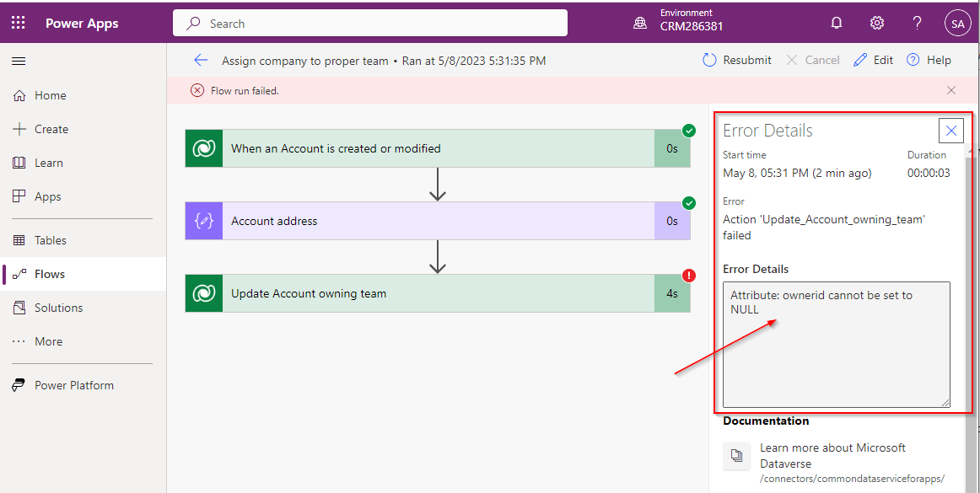Click Edit to modify the flow
Image resolution: width=980 pixels, height=493 pixels.
(x=873, y=60)
